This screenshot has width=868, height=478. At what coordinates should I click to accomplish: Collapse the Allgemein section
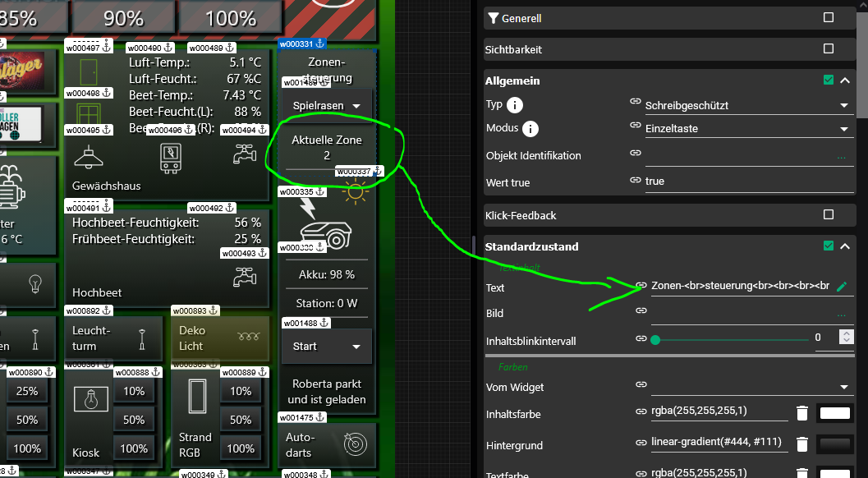pyautogui.click(x=845, y=80)
